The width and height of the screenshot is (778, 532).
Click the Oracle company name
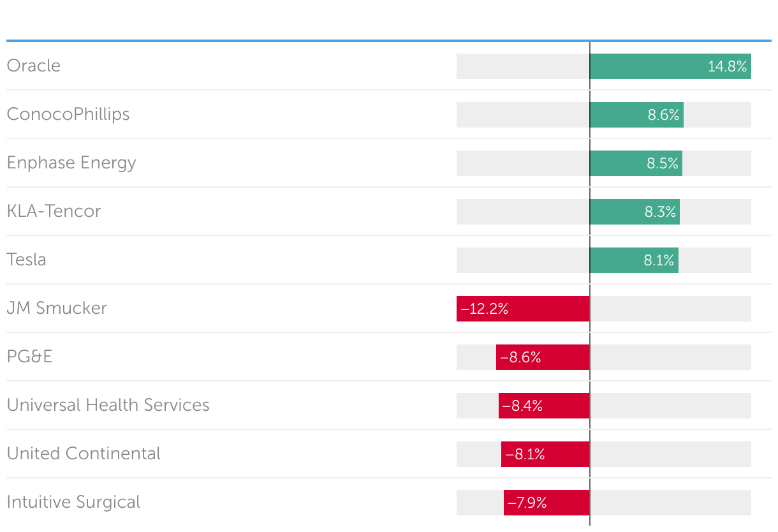pos(34,66)
